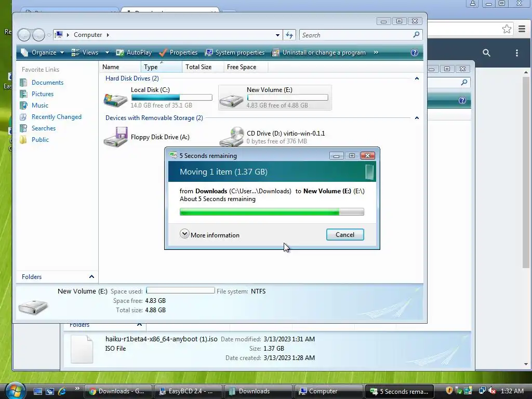This screenshot has width=532, height=399.
Task: Open the address bar history dropdown arrow
Action: 277,35
